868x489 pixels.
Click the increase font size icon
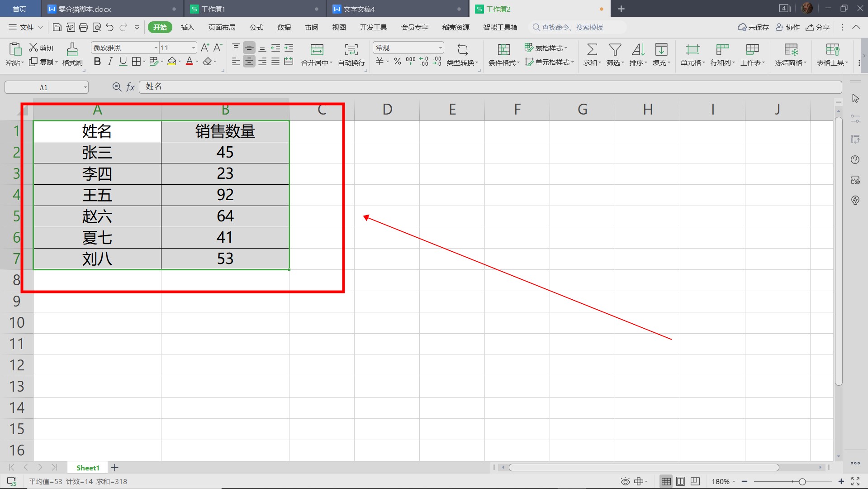click(x=205, y=48)
